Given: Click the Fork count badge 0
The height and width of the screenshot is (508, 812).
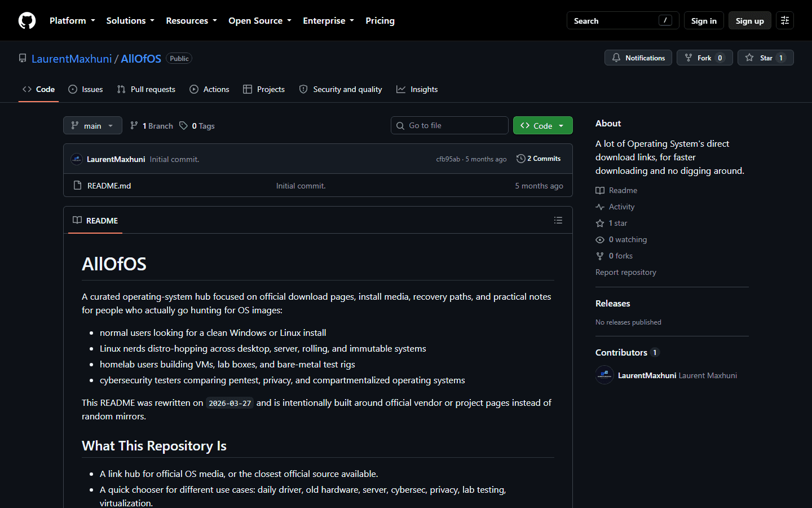Looking at the screenshot, I should click(720, 58).
